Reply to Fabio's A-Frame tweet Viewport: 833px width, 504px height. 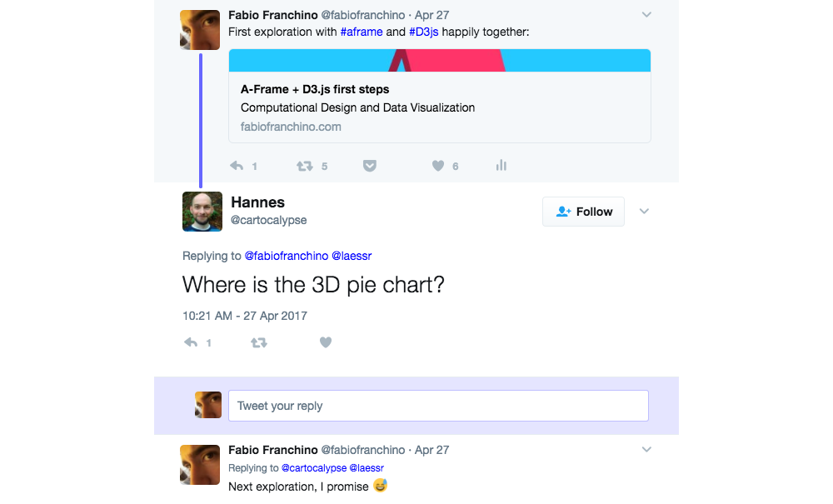click(237, 166)
